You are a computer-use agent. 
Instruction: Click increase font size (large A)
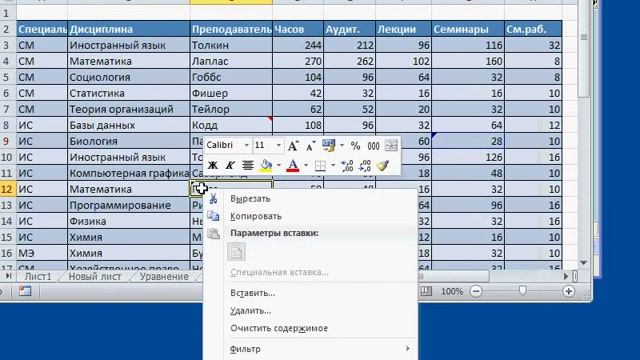tap(293, 145)
